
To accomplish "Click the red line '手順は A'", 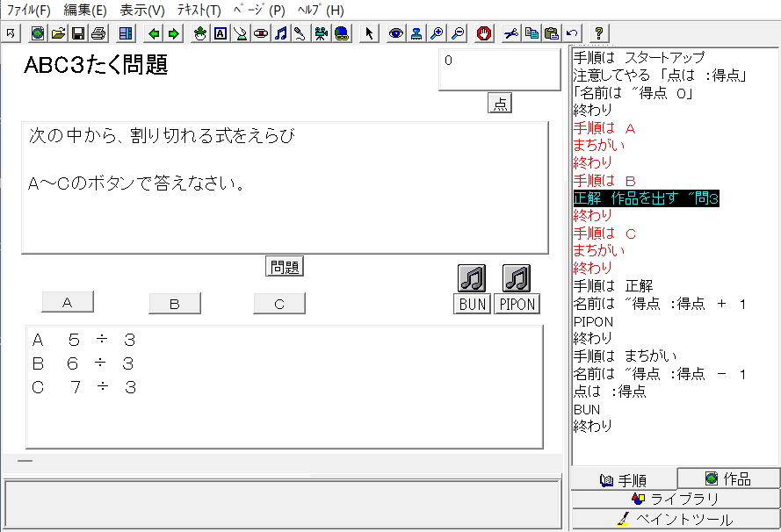I will point(604,128).
